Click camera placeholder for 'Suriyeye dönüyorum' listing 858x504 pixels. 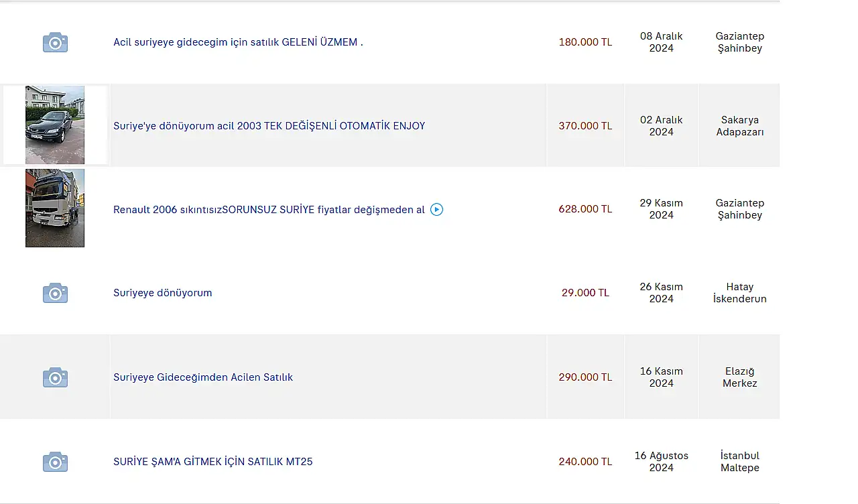[x=55, y=293]
